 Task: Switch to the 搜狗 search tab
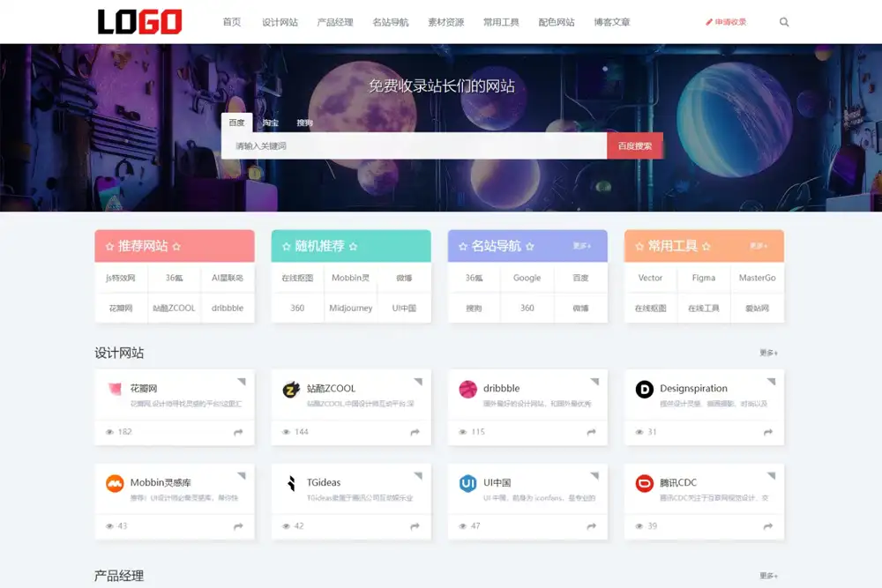point(305,123)
